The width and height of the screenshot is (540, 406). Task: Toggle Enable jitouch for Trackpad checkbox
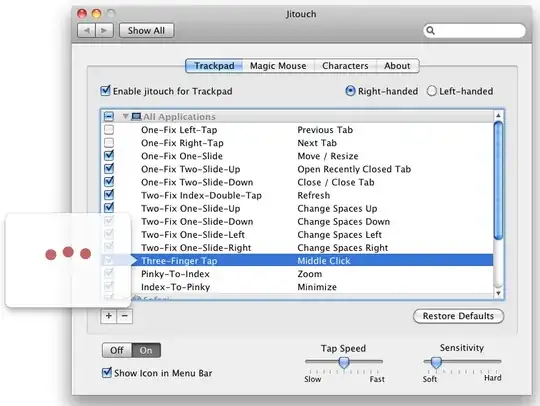tap(105, 91)
